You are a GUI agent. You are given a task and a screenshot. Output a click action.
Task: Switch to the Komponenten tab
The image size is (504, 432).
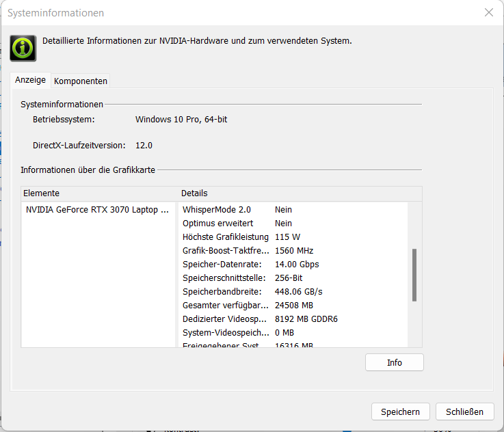(81, 81)
